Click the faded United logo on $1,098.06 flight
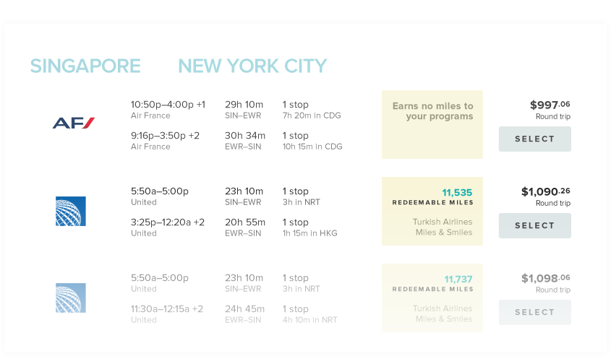 [71, 298]
